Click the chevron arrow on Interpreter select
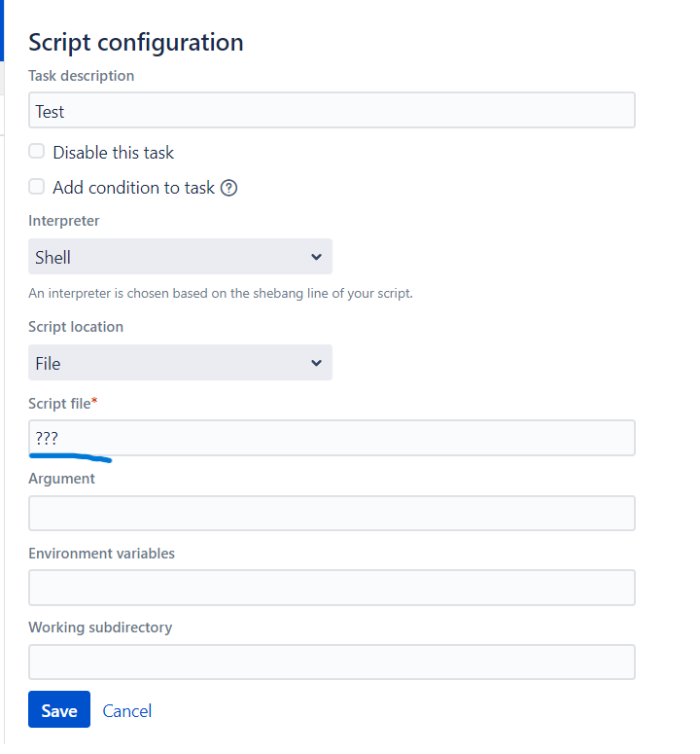Screen dimensions: 700x754 coord(316,257)
